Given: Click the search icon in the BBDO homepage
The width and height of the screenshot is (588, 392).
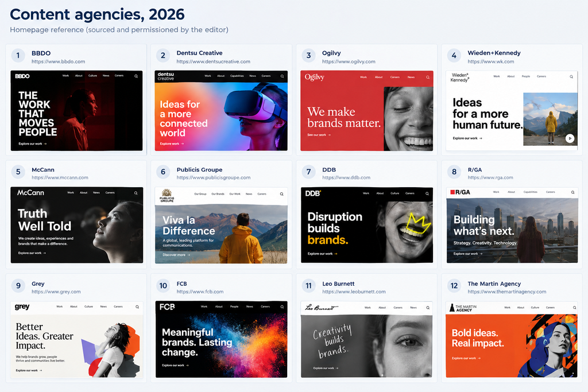Looking at the screenshot, I should (136, 76).
